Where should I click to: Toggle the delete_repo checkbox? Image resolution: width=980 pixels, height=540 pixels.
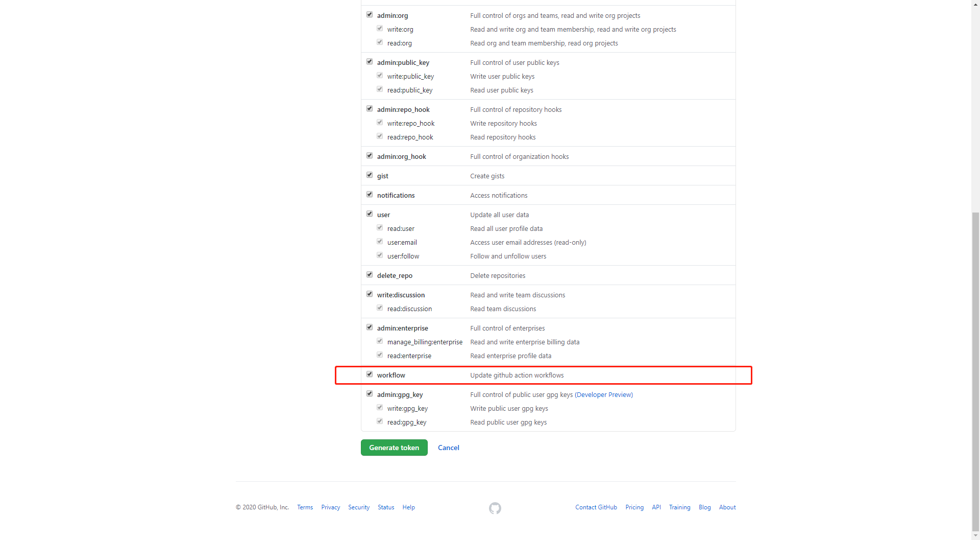[370, 275]
